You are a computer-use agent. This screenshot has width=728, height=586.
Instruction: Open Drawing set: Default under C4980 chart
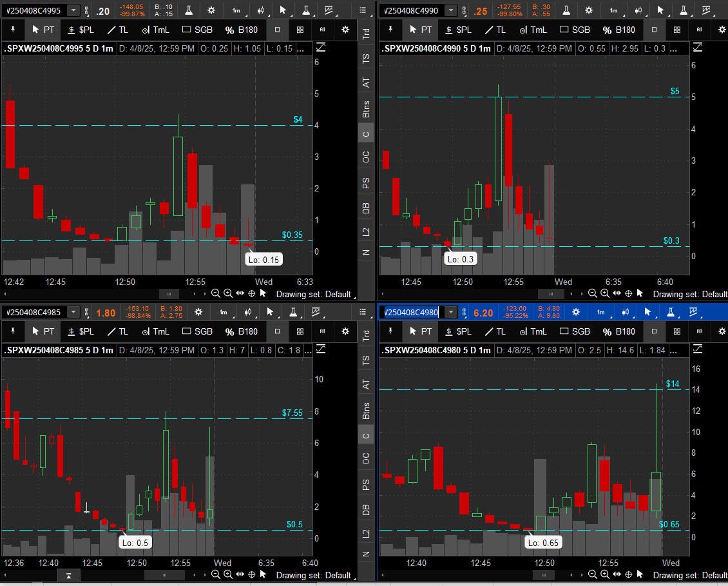(690, 575)
